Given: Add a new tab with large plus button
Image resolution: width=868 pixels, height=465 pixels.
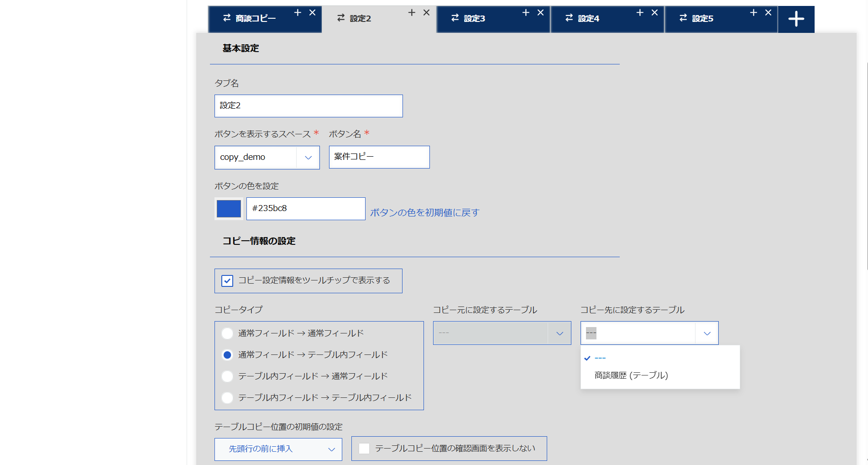Looking at the screenshot, I should tap(796, 19).
